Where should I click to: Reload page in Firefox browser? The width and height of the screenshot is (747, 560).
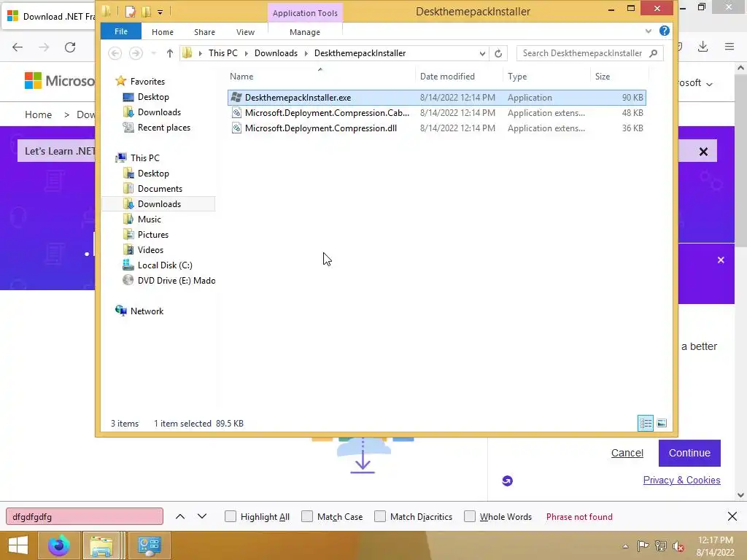[x=70, y=47]
